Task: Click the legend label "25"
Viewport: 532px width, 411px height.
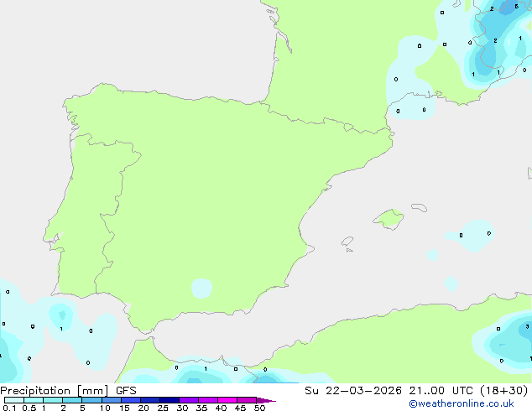Action: pos(163,408)
